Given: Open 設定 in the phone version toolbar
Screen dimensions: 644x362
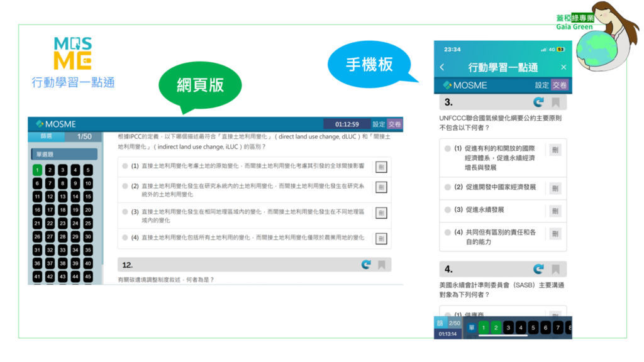Looking at the screenshot, I should (x=541, y=85).
